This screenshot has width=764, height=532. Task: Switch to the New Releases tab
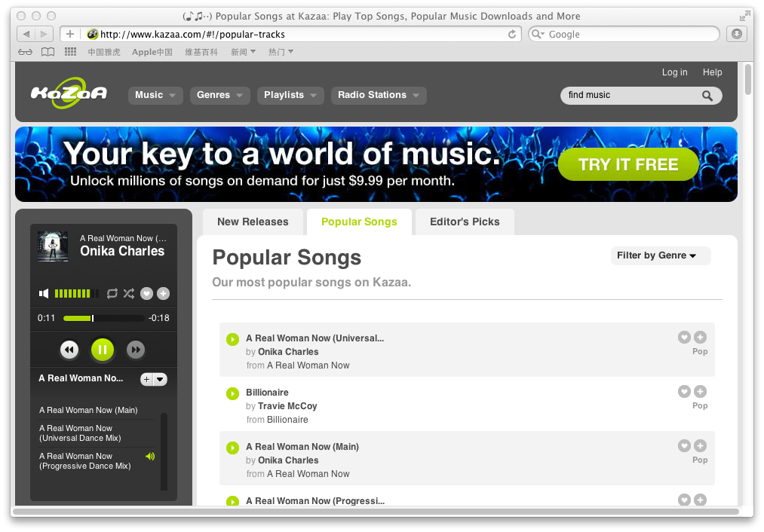[253, 222]
